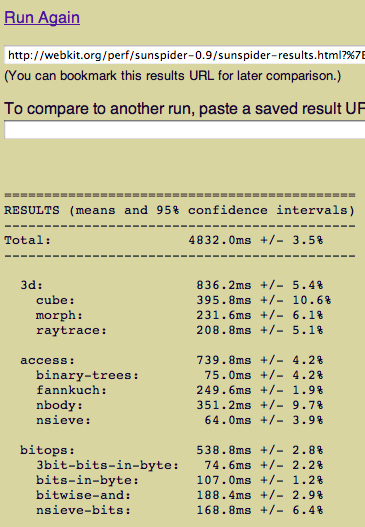Click the 395.8ms cube result
The image size is (365, 527).
[224, 300]
